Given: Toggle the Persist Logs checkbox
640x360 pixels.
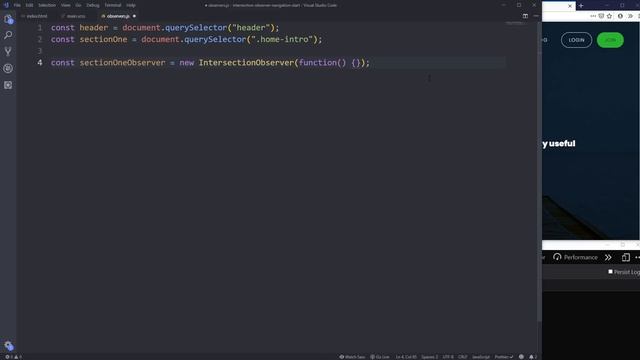Looking at the screenshot, I should click(610, 271).
